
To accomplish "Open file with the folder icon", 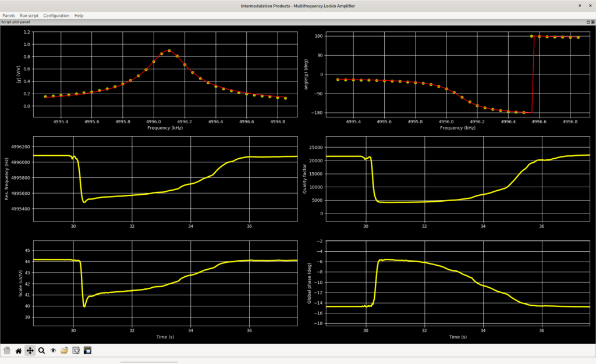I will [x=64, y=351].
